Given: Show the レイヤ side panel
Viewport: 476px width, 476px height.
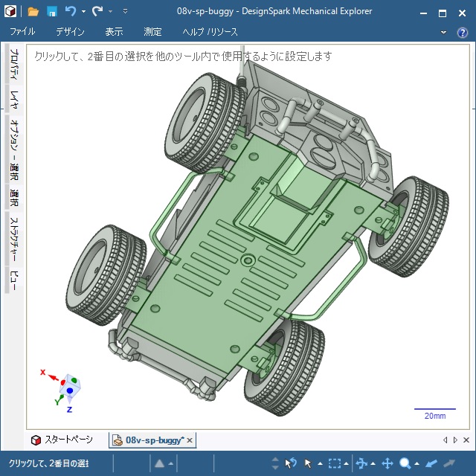Looking at the screenshot, I should [x=14, y=99].
